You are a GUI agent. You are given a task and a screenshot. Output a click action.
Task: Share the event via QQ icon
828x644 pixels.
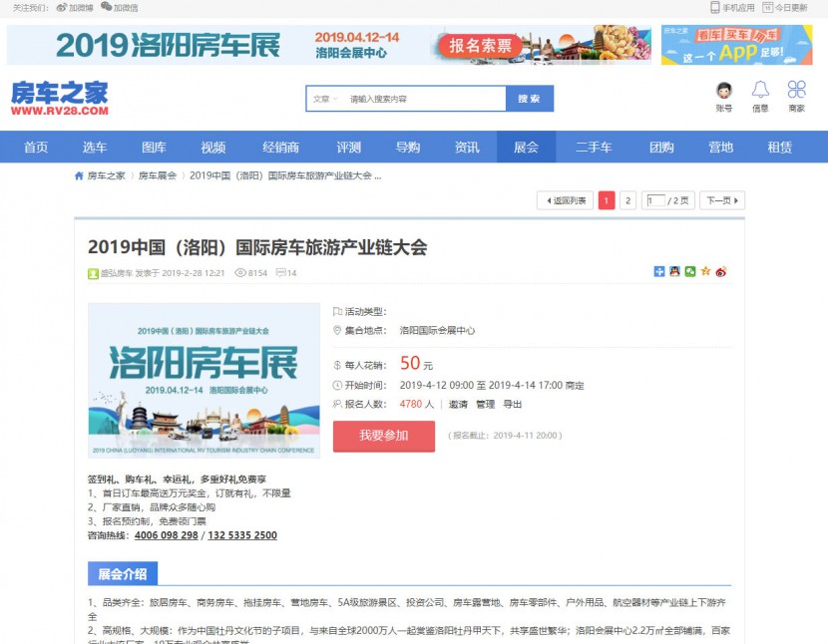click(674, 270)
